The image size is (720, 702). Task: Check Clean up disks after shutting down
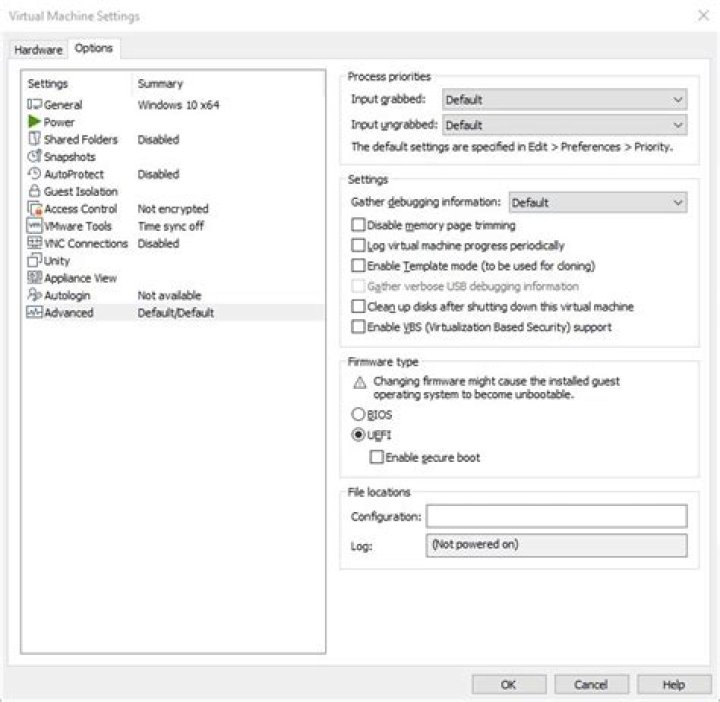358,306
